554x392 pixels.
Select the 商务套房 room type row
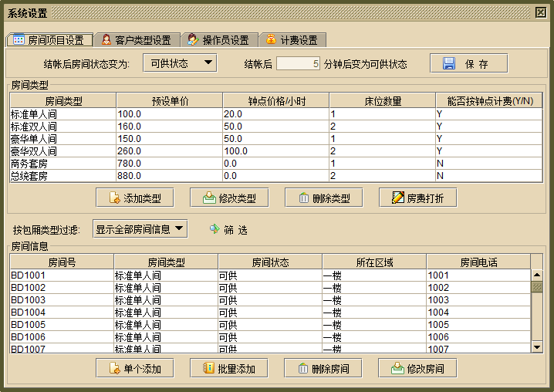(276, 164)
